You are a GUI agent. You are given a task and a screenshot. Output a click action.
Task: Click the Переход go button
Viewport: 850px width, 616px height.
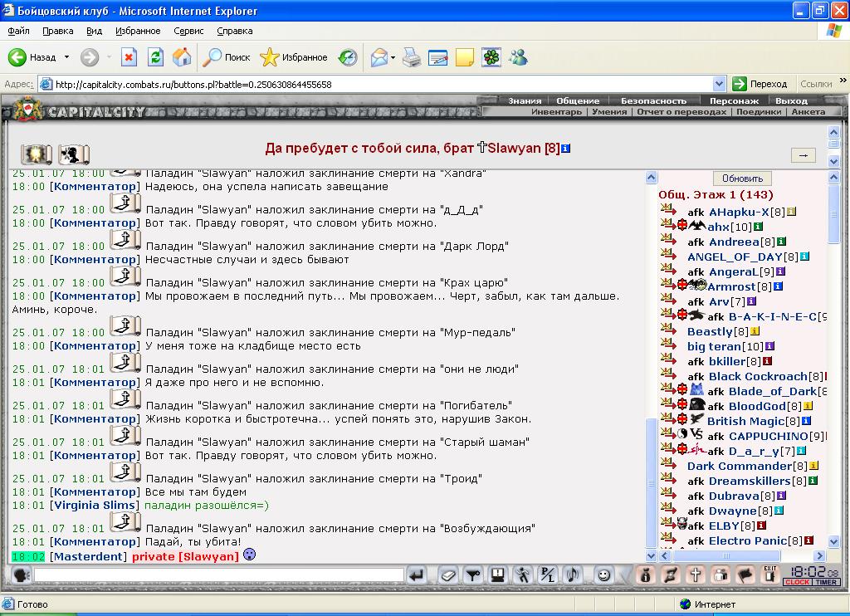tap(760, 84)
